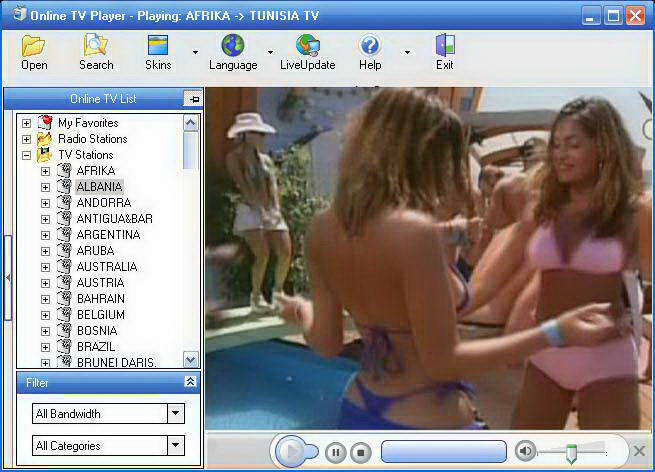The width and height of the screenshot is (655, 472).
Task: Stop the TV stream playback
Action: click(361, 452)
